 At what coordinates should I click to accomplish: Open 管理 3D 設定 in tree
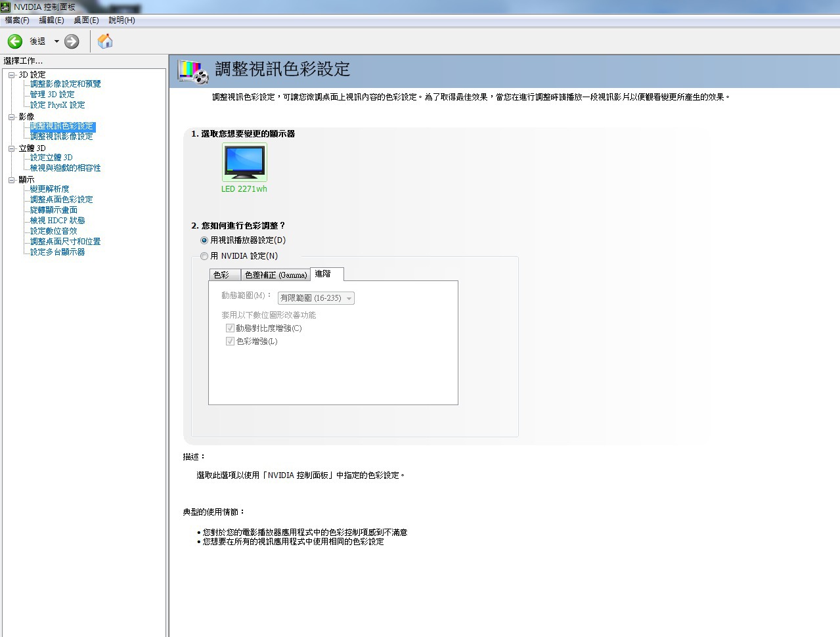coord(52,95)
